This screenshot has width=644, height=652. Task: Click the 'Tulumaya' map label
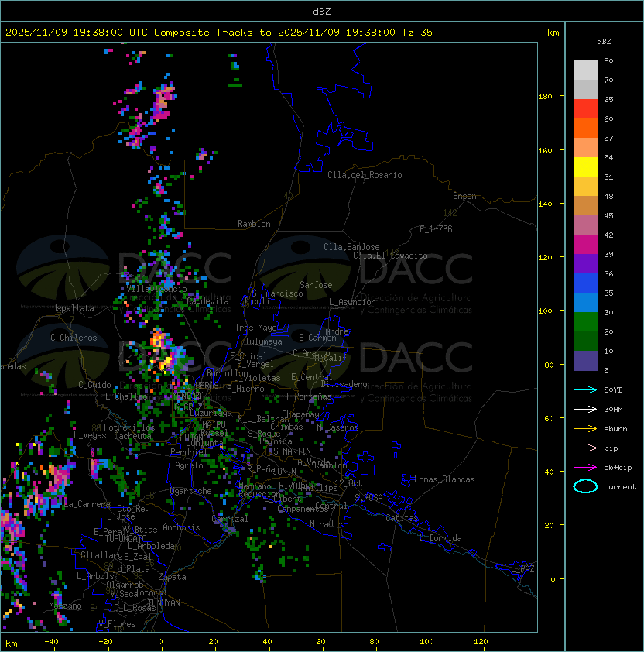(264, 341)
